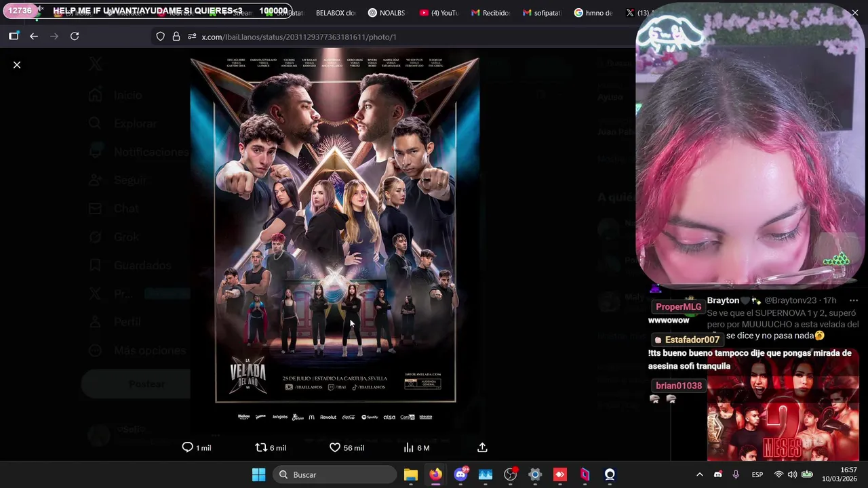
Task: Switch to the 'hmno de' Google tab
Action: point(593,13)
